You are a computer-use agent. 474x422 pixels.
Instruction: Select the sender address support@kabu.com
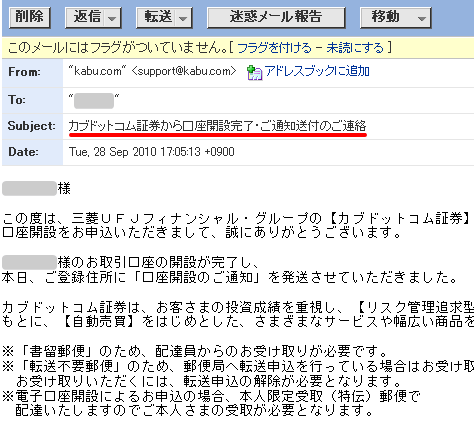coord(184,71)
